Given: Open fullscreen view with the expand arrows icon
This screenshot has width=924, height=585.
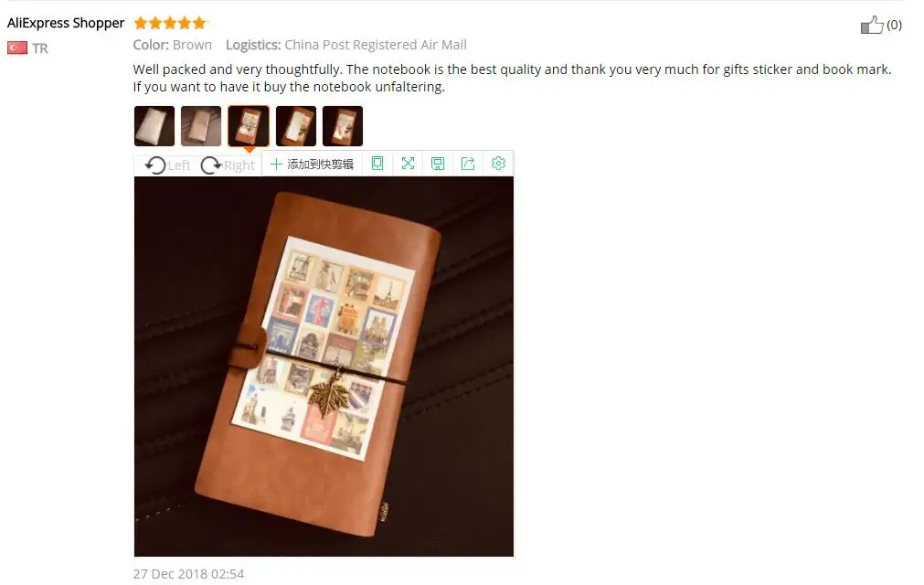Looking at the screenshot, I should (408, 164).
